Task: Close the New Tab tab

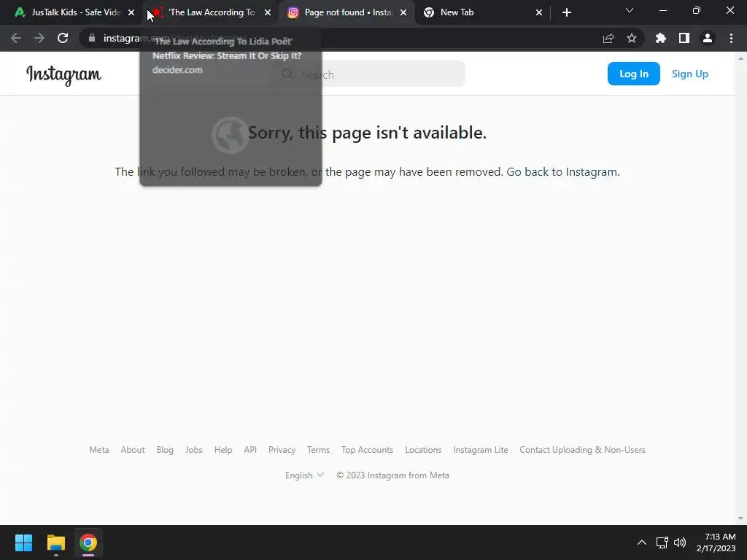Action: pyautogui.click(x=539, y=12)
